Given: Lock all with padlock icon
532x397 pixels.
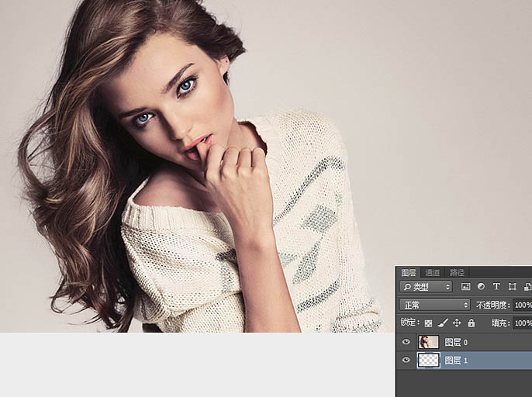Looking at the screenshot, I should coord(472,323).
